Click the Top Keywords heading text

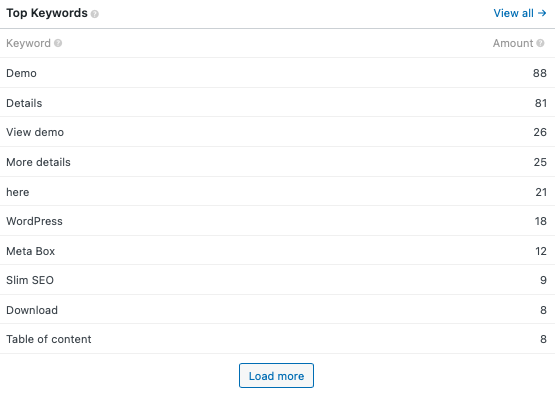[x=47, y=13]
